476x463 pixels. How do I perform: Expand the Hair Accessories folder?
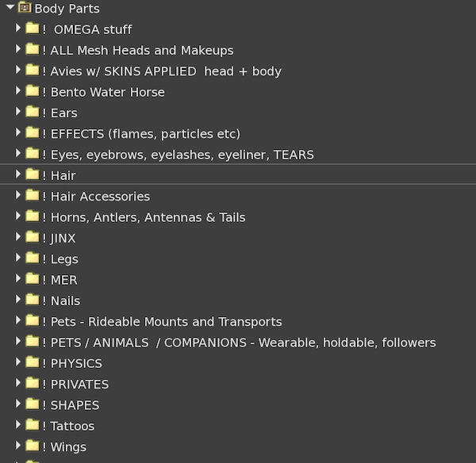[x=18, y=195]
